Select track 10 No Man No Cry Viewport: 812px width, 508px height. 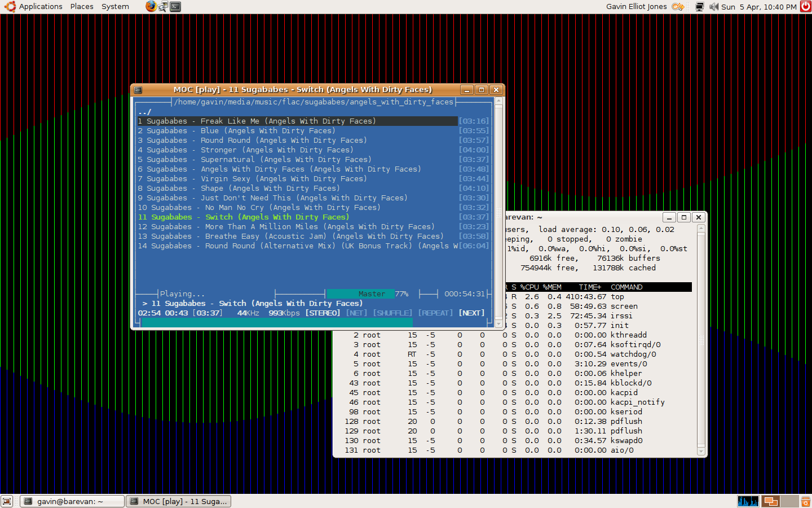[x=298, y=208]
